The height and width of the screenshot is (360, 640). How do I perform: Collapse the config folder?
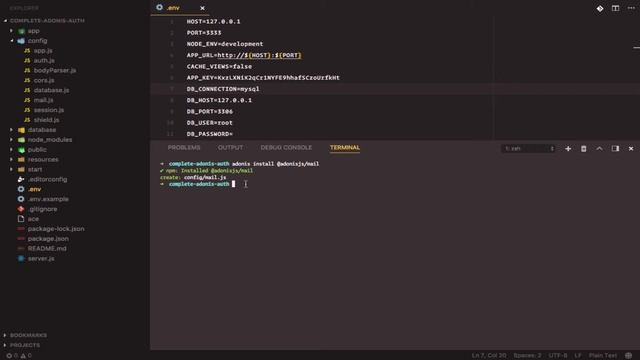click(x=11, y=41)
